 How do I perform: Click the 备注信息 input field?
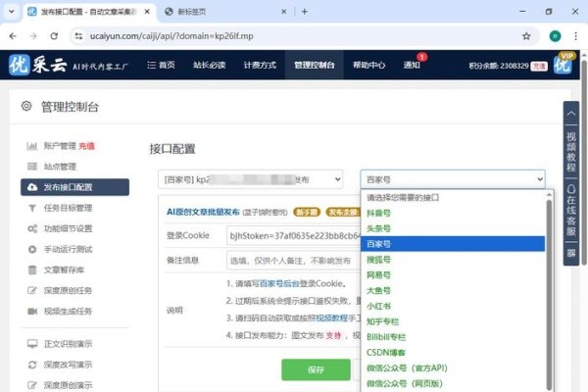(x=293, y=261)
